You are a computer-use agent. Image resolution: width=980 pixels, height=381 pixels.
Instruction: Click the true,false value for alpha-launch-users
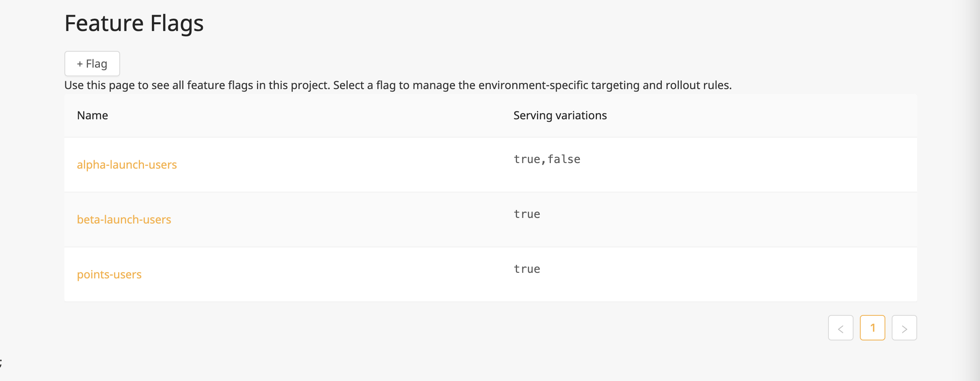tap(546, 159)
